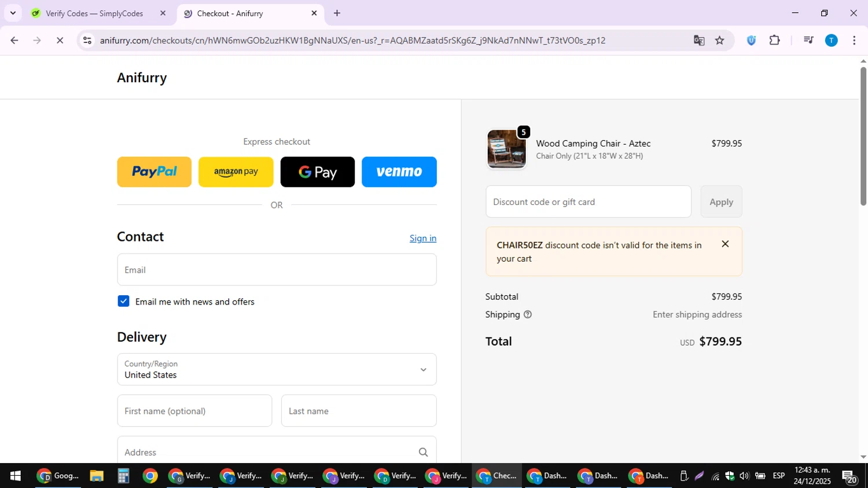Close the Checkout - Anifurry tab
The image size is (868, 488).
click(x=314, y=13)
